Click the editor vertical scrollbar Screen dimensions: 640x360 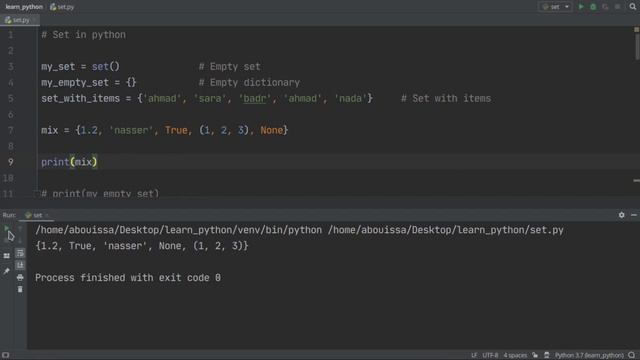click(637, 46)
